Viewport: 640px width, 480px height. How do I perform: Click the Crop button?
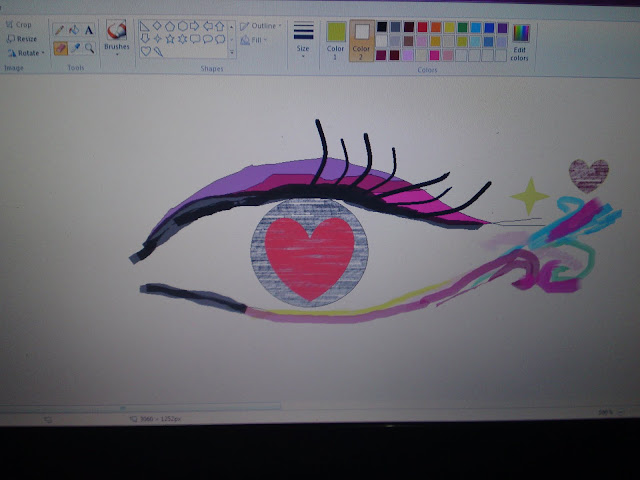[19, 25]
